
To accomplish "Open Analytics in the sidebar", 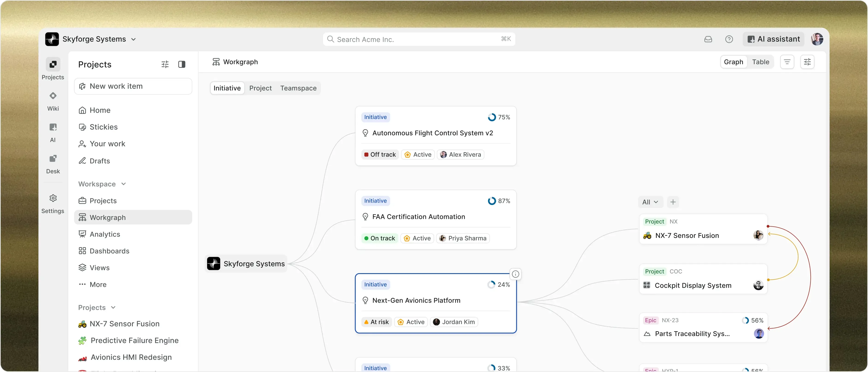I will point(133,234).
